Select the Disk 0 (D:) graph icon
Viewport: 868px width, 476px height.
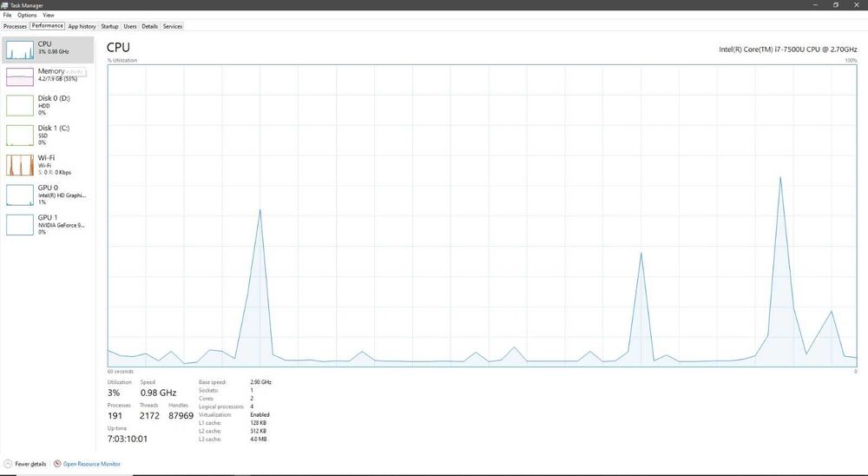coord(20,105)
